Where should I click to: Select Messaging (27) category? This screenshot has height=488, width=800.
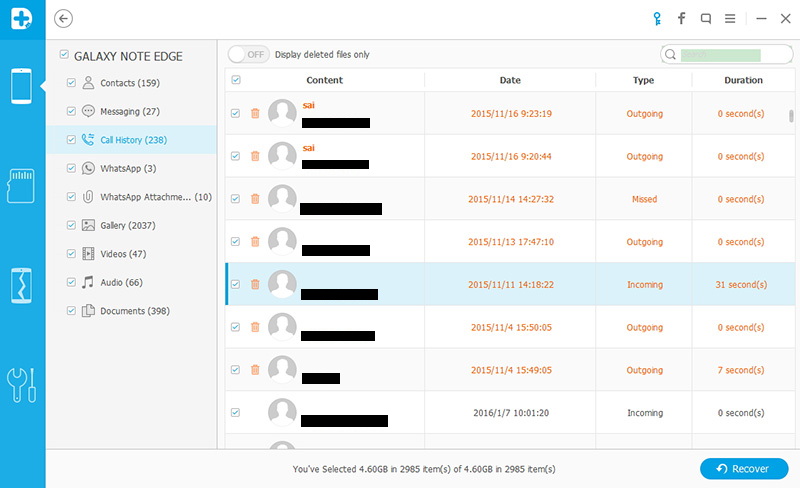pyautogui.click(x=130, y=111)
